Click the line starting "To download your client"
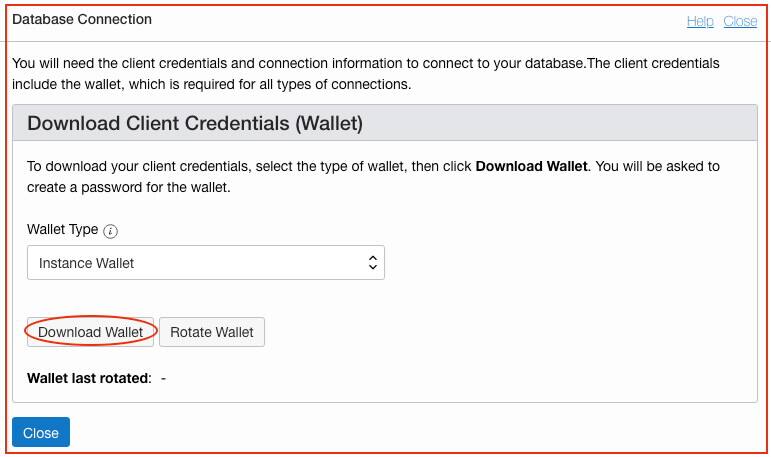Image resolution: width=771 pixels, height=457 pixels. click(250, 166)
